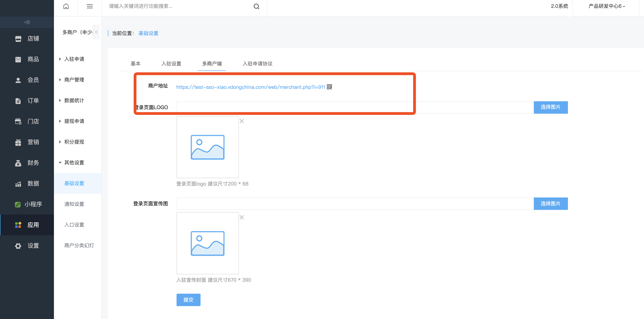The width and height of the screenshot is (644, 319).
Task: Open the merchant.php merchant address link
Action: pyautogui.click(x=251, y=87)
